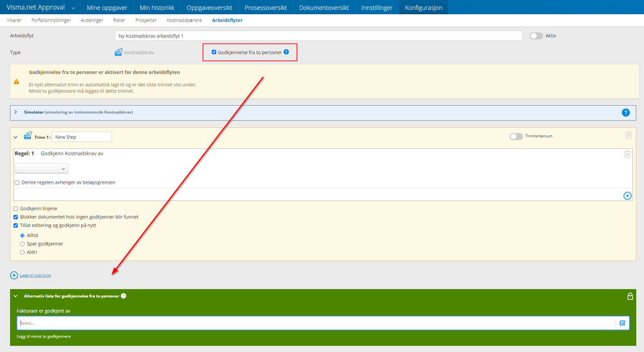644x352 pixels.
Task: Go to Roller submenu
Action: click(119, 20)
